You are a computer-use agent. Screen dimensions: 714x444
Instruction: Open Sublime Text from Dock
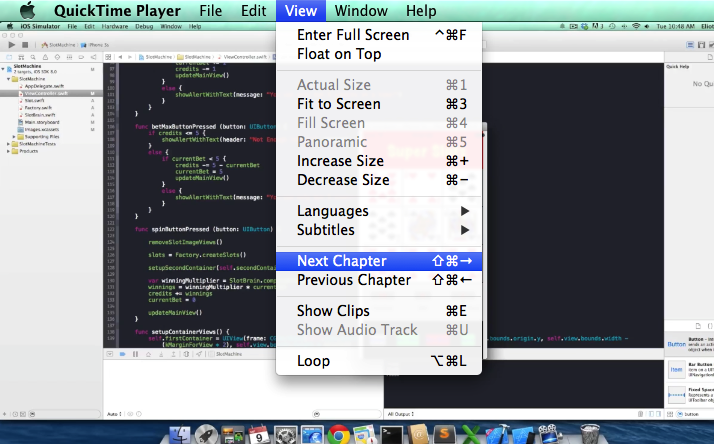pyautogui.click(x=444, y=434)
